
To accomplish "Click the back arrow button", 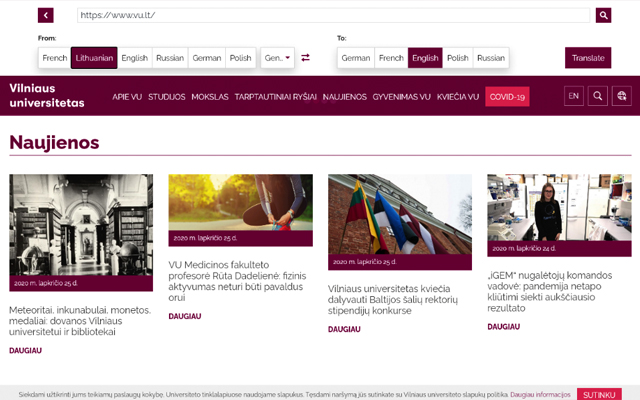I will (x=46, y=16).
